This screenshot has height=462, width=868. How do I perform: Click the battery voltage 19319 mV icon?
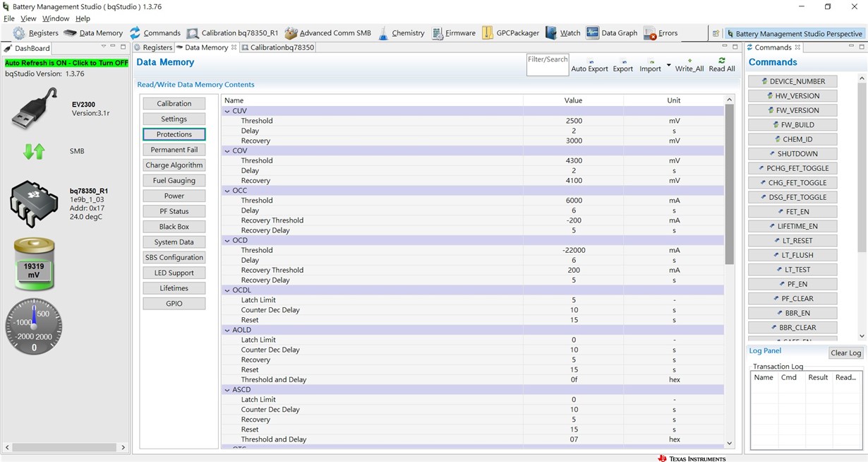[34, 264]
